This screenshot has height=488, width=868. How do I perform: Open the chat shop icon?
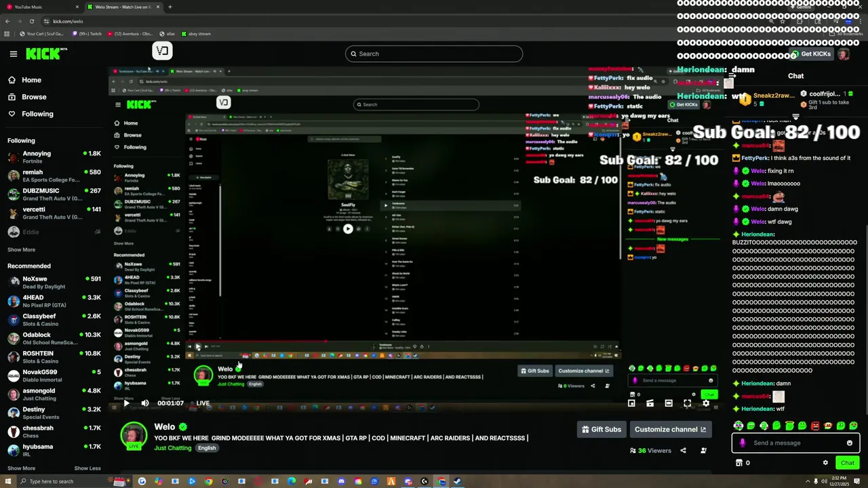click(739, 463)
